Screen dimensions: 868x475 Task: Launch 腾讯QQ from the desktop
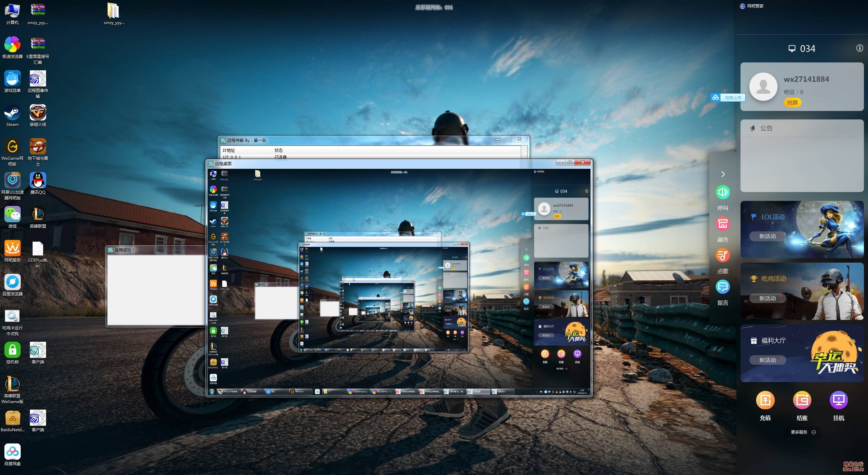click(38, 183)
